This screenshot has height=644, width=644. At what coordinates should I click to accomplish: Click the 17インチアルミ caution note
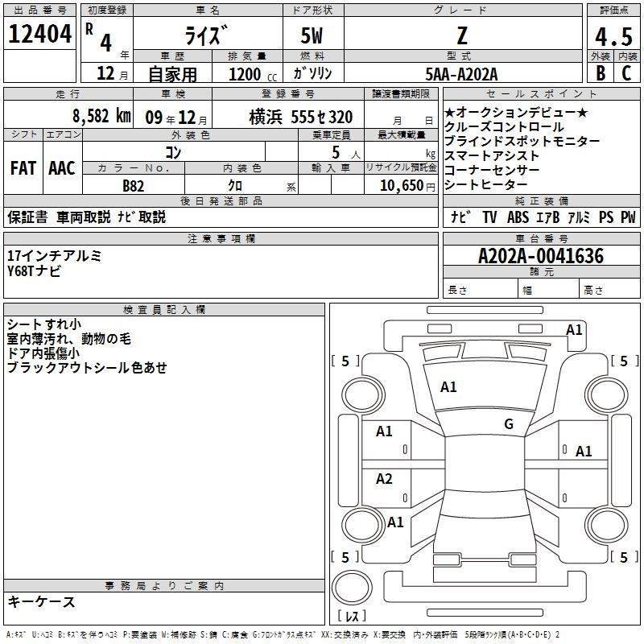point(55,255)
